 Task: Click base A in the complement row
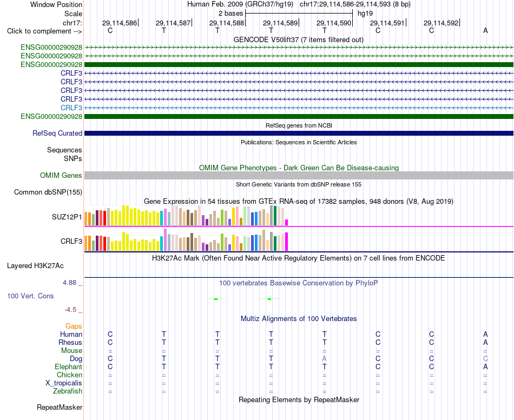tap(485, 30)
